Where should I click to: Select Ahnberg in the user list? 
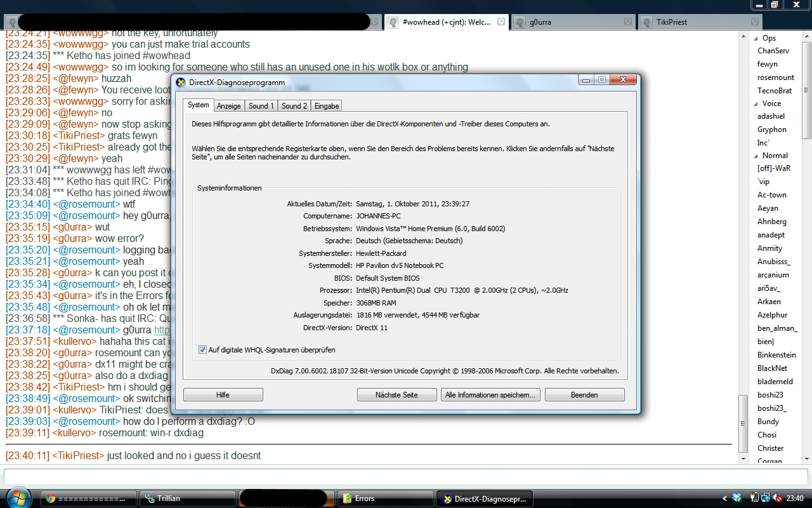[x=772, y=222]
